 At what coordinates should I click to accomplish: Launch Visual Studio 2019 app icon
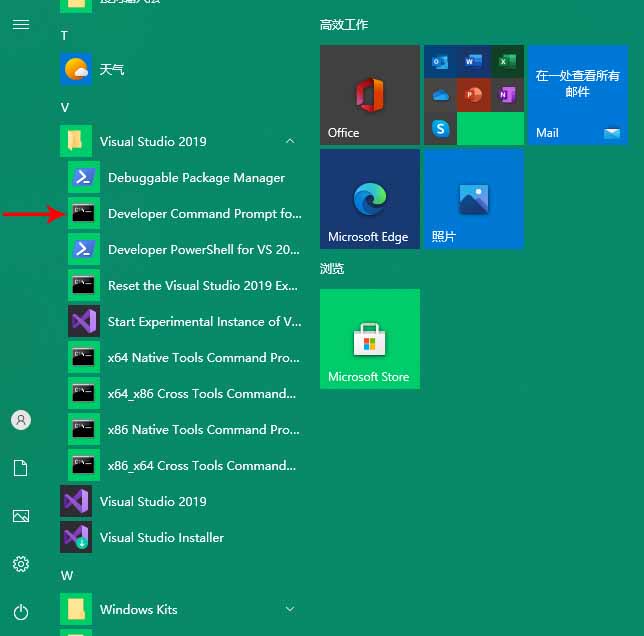(76, 501)
